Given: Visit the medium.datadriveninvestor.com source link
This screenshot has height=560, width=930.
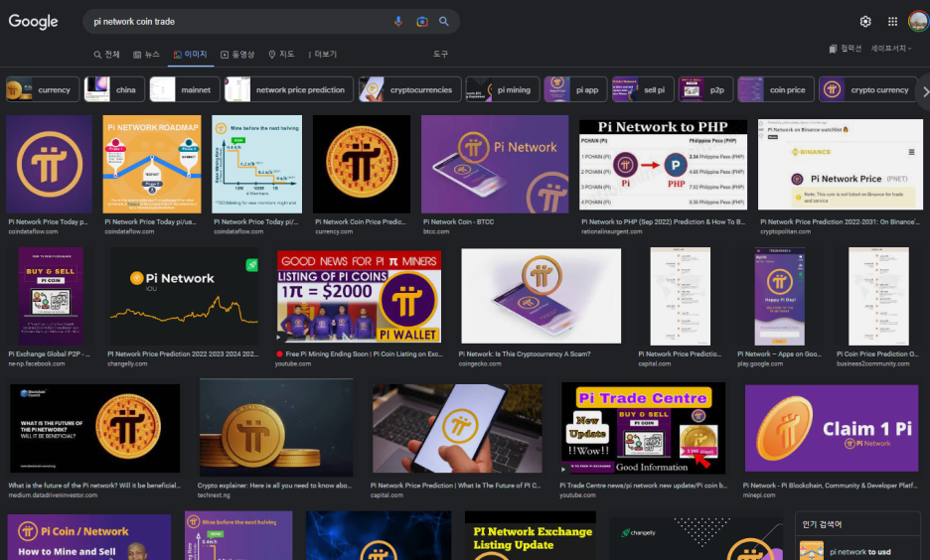Looking at the screenshot, I should [53, 494].
